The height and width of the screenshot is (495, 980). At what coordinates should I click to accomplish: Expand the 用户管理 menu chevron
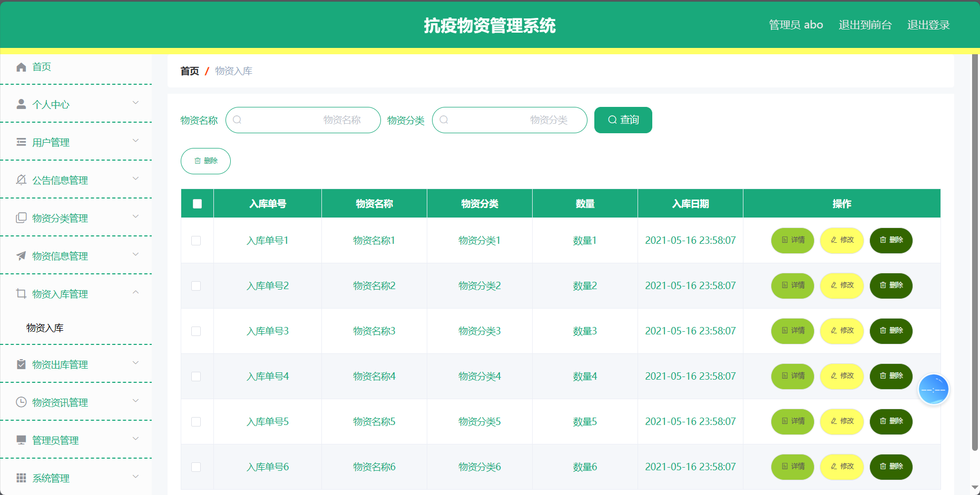(135, 141)
